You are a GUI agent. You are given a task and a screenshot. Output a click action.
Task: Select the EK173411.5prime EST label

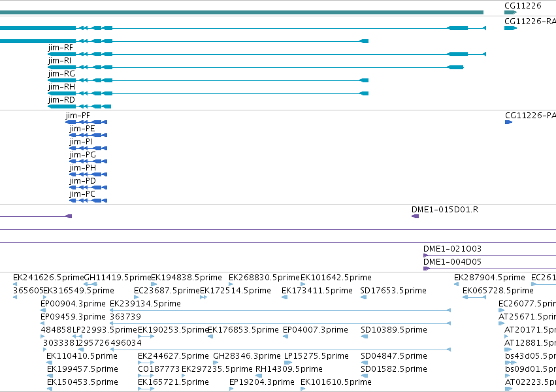317,291
